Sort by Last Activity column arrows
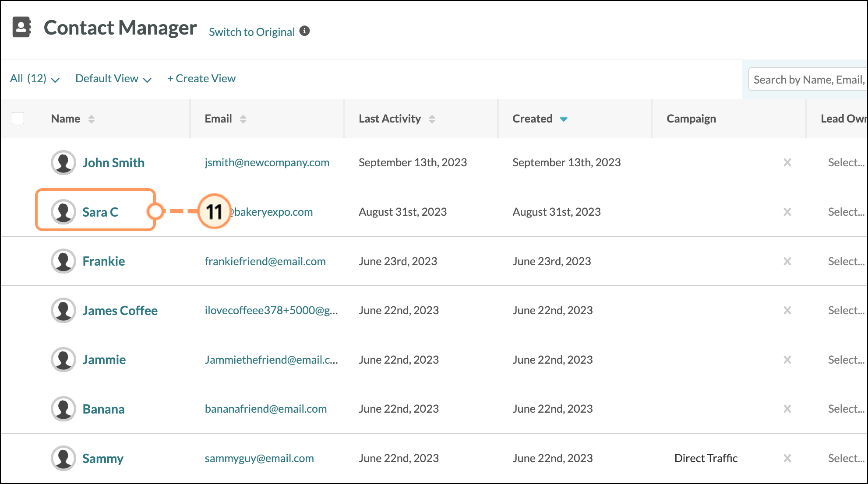The image size is (868, 484). 432,119
